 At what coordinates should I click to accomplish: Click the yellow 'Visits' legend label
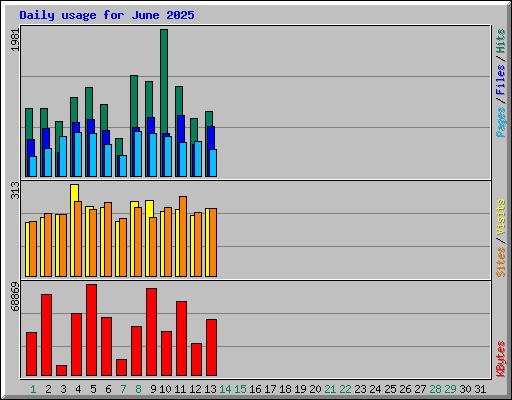tap(500, 218)
